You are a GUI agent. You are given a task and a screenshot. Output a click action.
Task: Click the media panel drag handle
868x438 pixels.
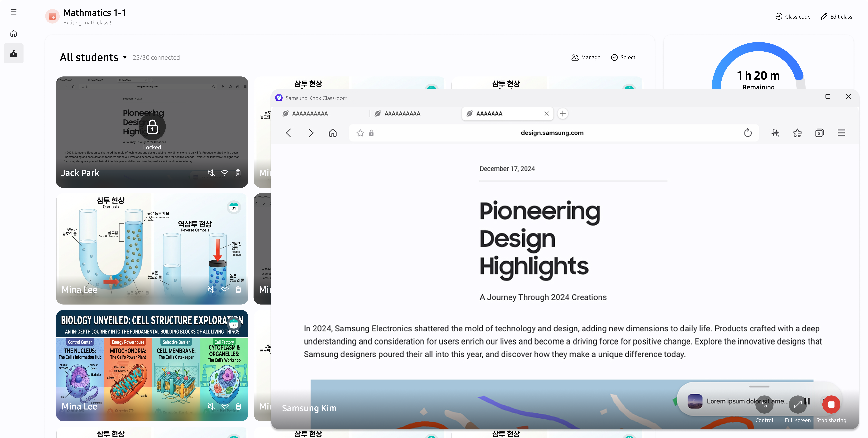click(x=759, y=386)
